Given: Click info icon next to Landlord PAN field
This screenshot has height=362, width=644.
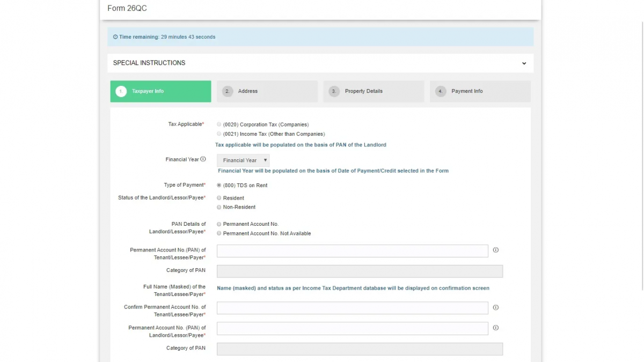Looking at the screenshot, I should 495,328.
